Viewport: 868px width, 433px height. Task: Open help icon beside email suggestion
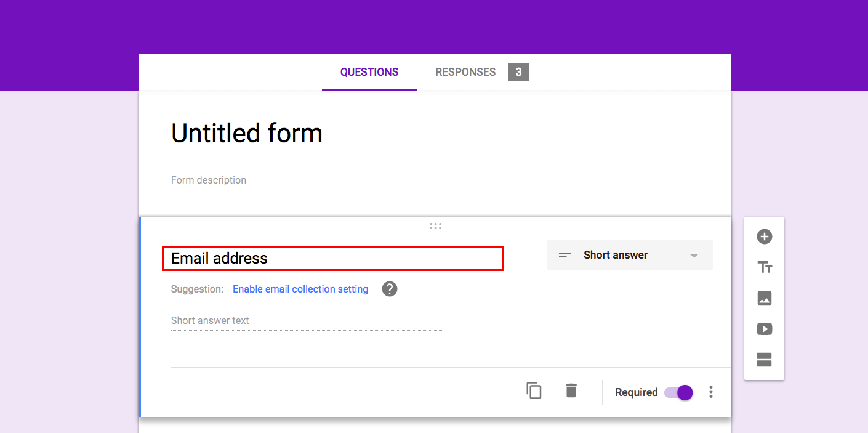click(390, 289)
